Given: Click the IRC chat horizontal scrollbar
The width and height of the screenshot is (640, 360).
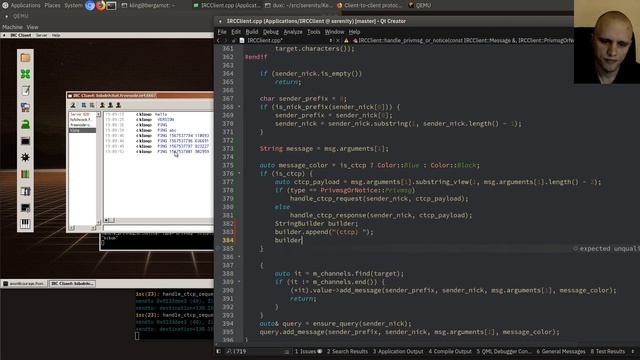Looking at the screenshot, I should point(158,220).
